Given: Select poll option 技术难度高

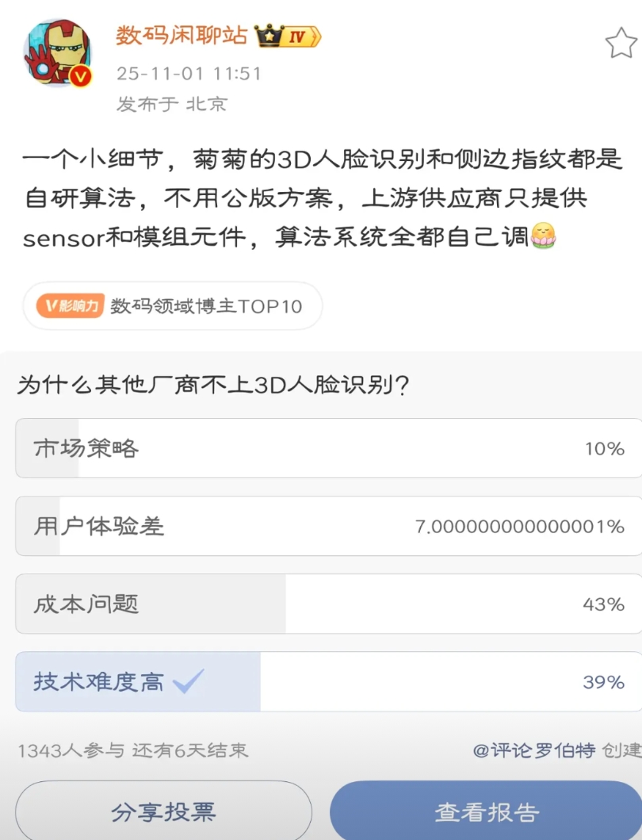Looking at the screenshot, I should point(327,681).
